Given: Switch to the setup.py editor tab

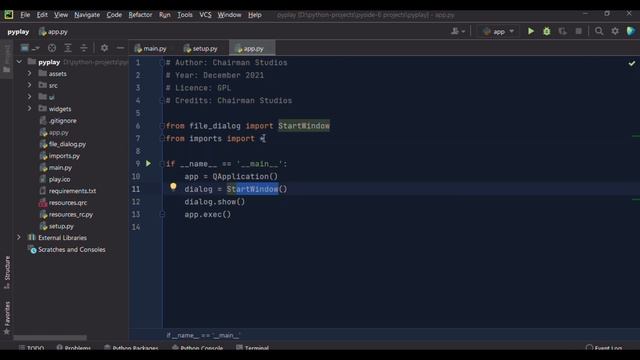Looking at the screenshot, I should click(x=200, y=48).
